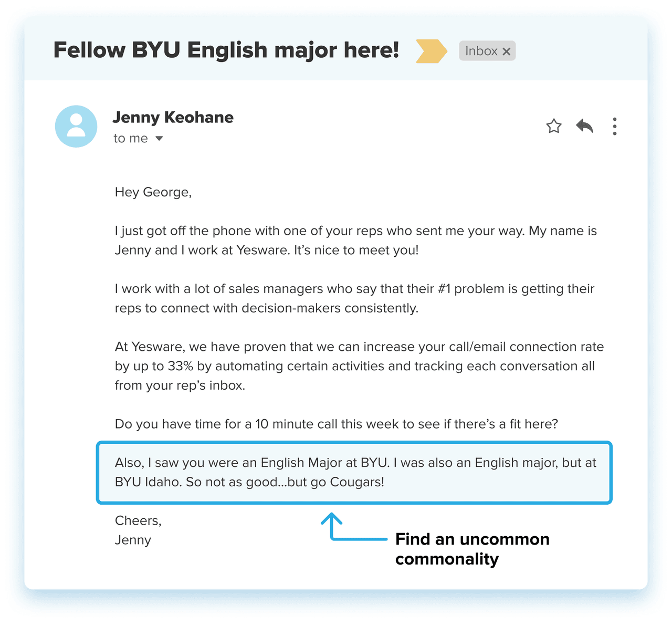The width and height of the screenshot is (672, 626).
Task: Remove the Inbox label with its X
Action: click(507, 51)
